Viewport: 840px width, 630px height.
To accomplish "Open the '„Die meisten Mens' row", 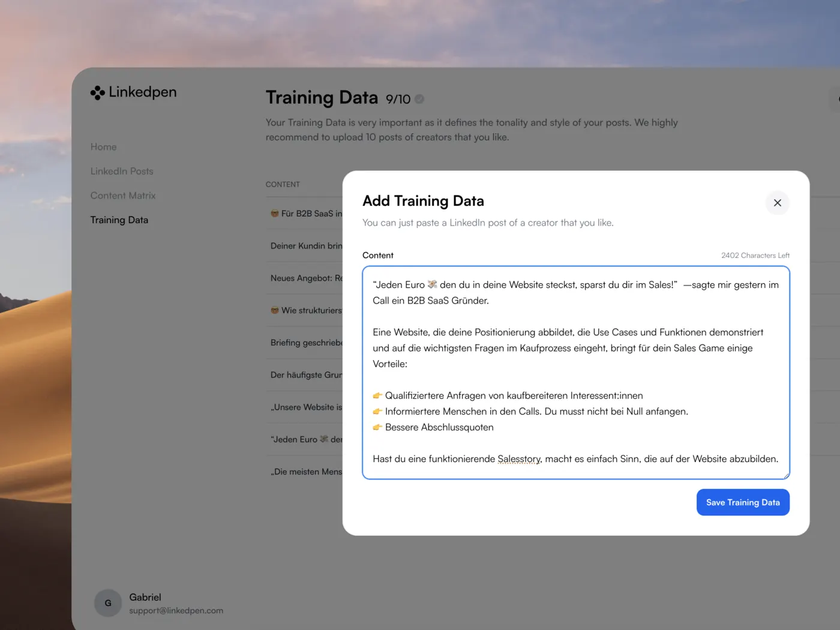I will point(304,472).
